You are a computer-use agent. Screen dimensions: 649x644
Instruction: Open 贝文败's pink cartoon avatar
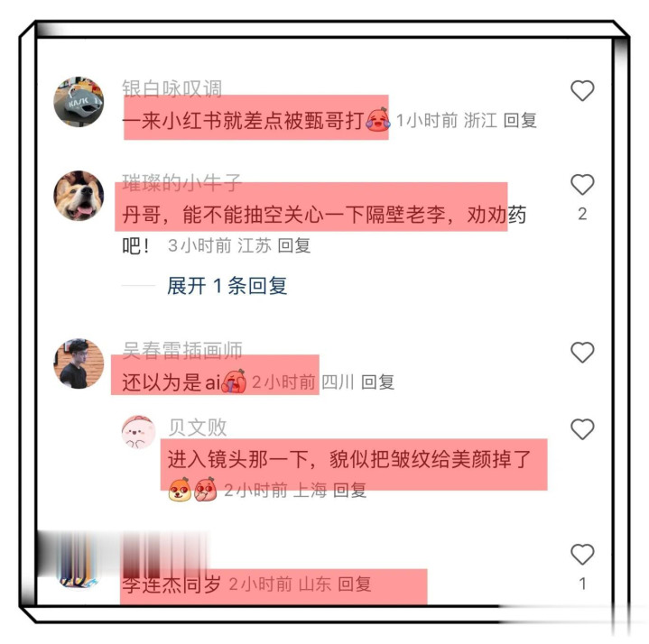pos(139,432)
